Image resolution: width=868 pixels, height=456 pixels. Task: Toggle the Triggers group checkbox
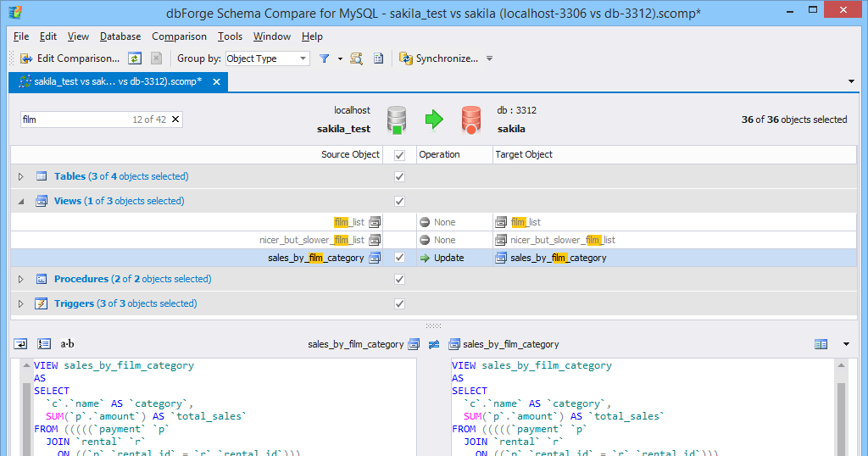pyautogui.click(x=399, y=303)
